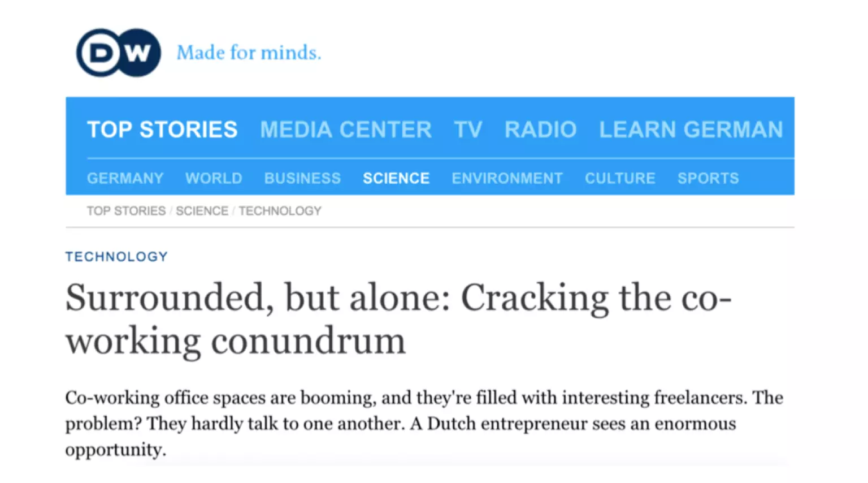Open the Made for minds slogan link
868x483 pixels.
(249, 53)
